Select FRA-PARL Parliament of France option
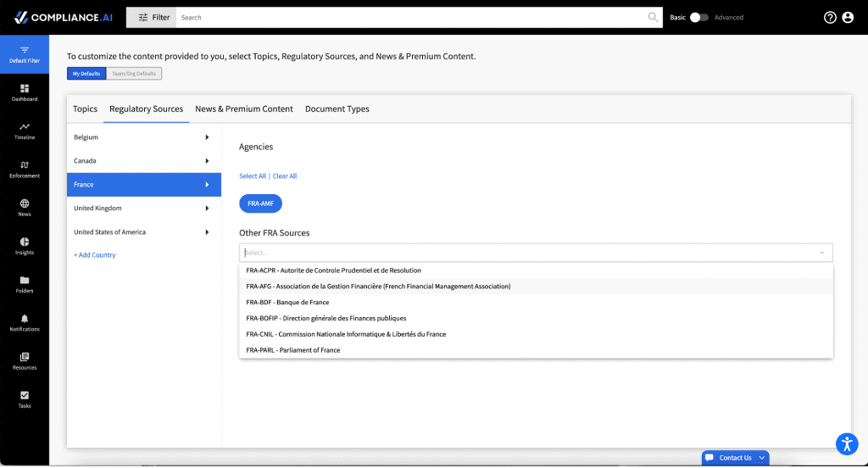Screen dimensions: 868x468 coord(536,351)
